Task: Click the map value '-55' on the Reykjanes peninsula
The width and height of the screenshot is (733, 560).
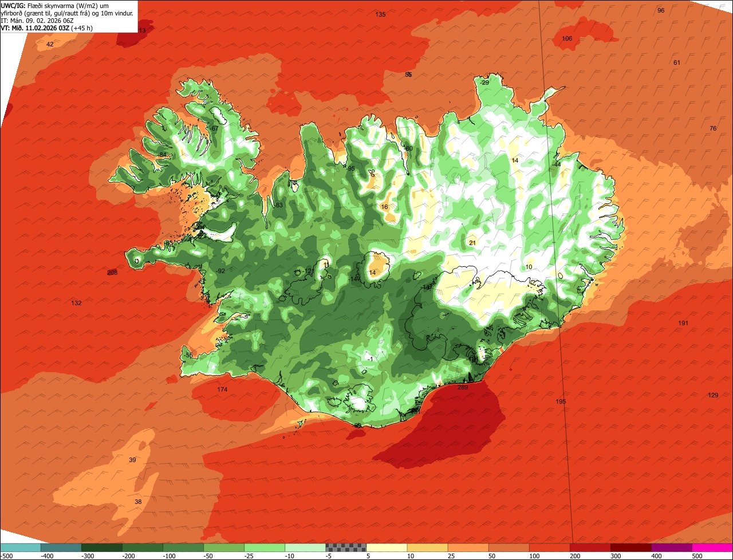Action: click(189, 355)
